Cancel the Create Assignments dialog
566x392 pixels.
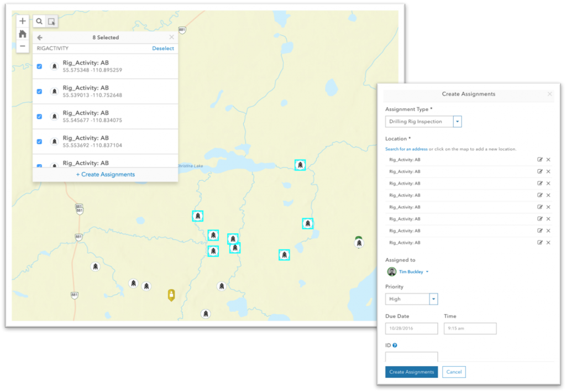click(x=454, y=372)
